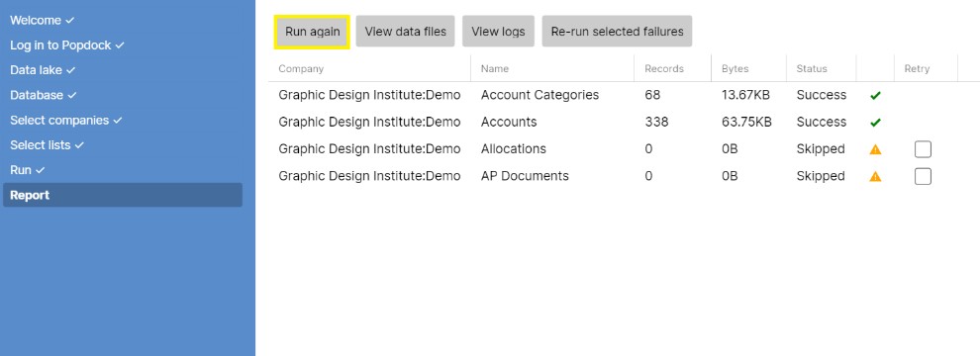Click the 68 records value

point(652,95)
